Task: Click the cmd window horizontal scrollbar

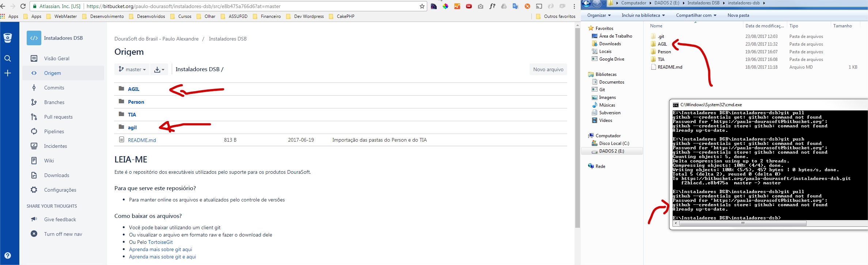Action: click(743, 223)
